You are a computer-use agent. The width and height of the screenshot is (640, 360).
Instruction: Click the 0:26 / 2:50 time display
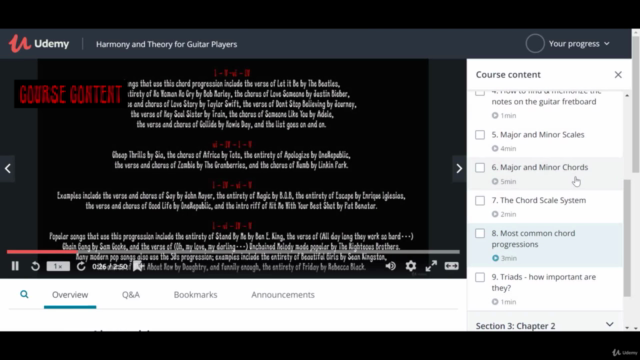[x=110, y=267]
